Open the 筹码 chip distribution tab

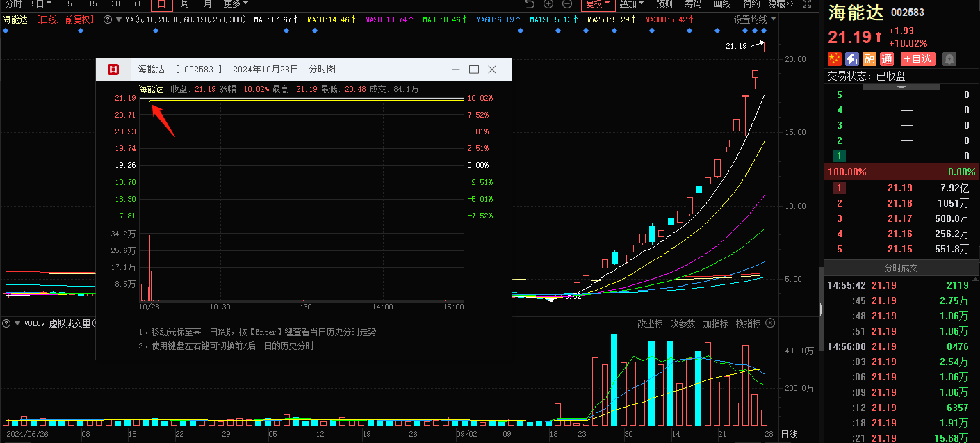pos(693,4)
